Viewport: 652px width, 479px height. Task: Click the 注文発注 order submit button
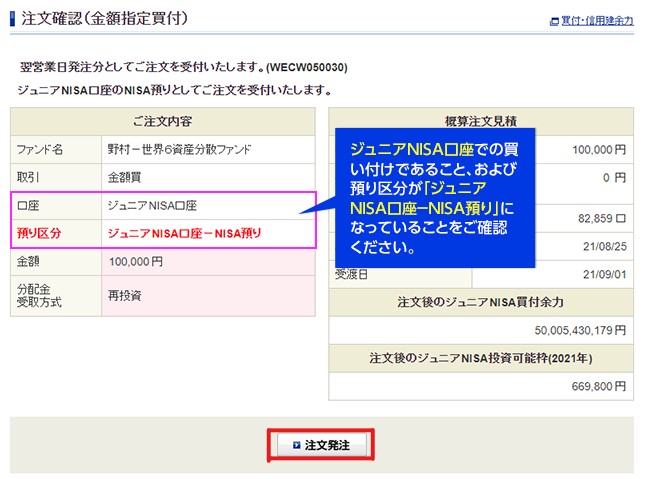pos(321,445)
